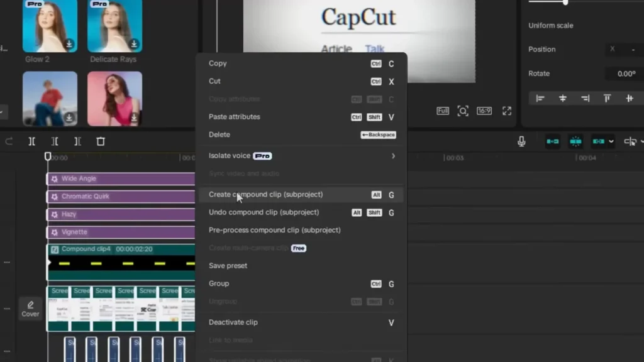644x362 pixels.
Task: Click the preview axis icon
Action: (630, 141)
